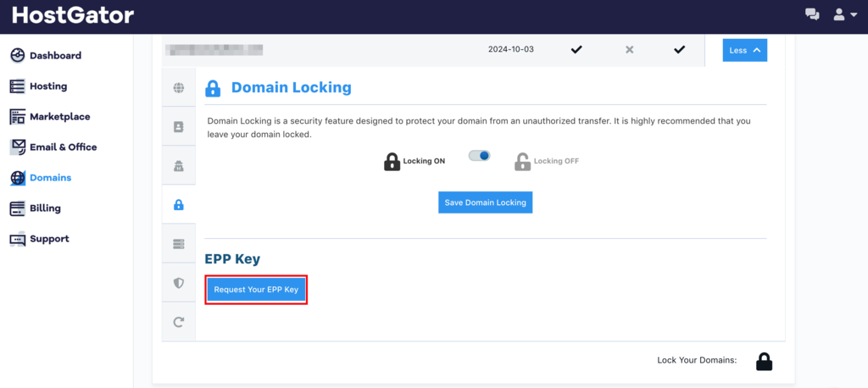The height and width of the screenshot is (388, 868).
Task: Navigate to Marketplace section
Action: 59,117
